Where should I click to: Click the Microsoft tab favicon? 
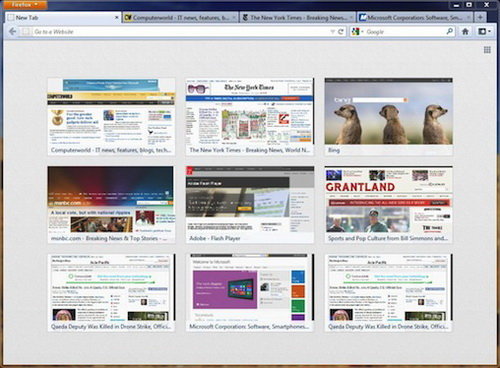363,17
